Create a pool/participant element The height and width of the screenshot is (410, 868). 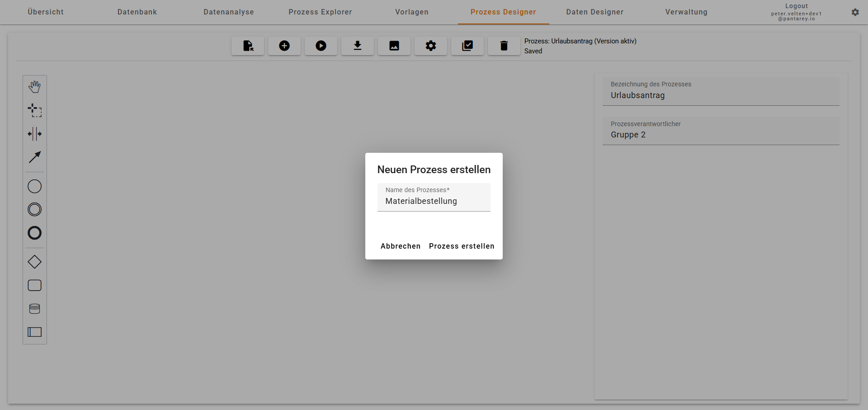[x=35, y=332]
